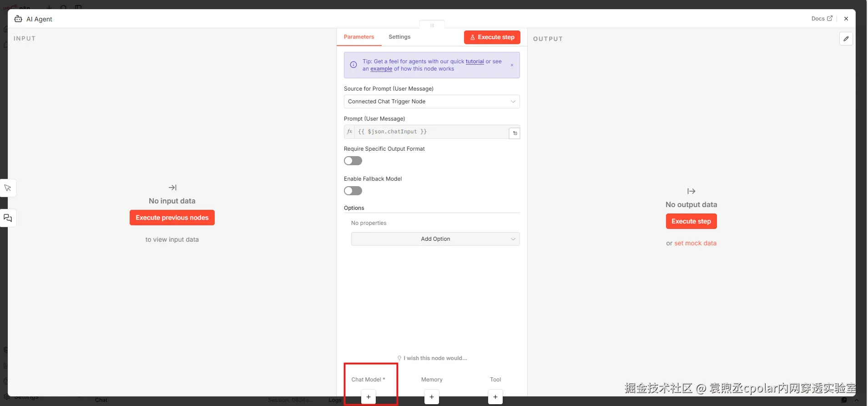Select the pointer cursor sidebar icon
The height and width of the screenshot is (406, 868).
click(8, 188)
